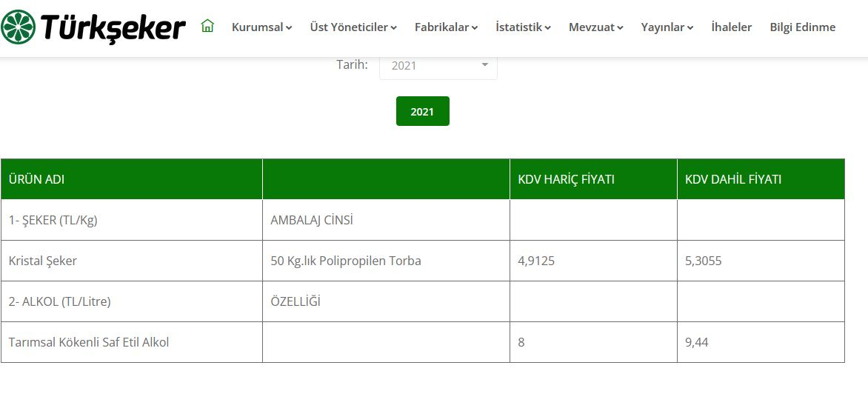Expand the Fabrikalar menu
Image resolution: width=868 pixels, height=411 pixels.
click(446, 27)
